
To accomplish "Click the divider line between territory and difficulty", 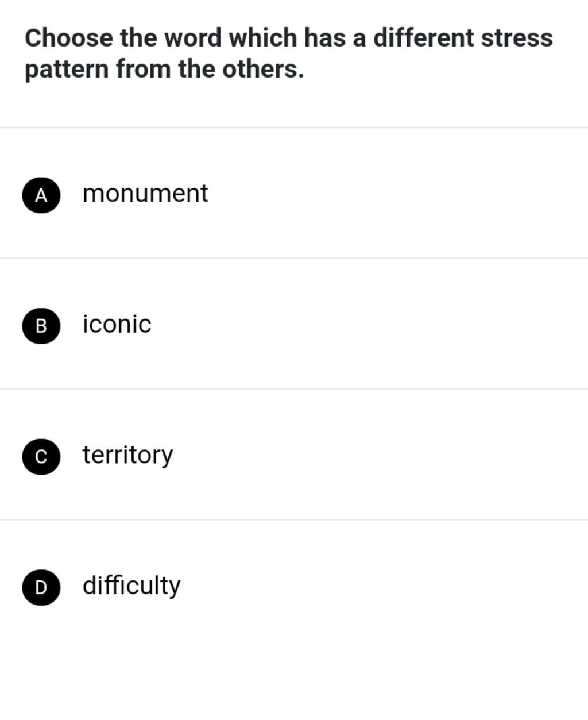I will coord(294,519).
